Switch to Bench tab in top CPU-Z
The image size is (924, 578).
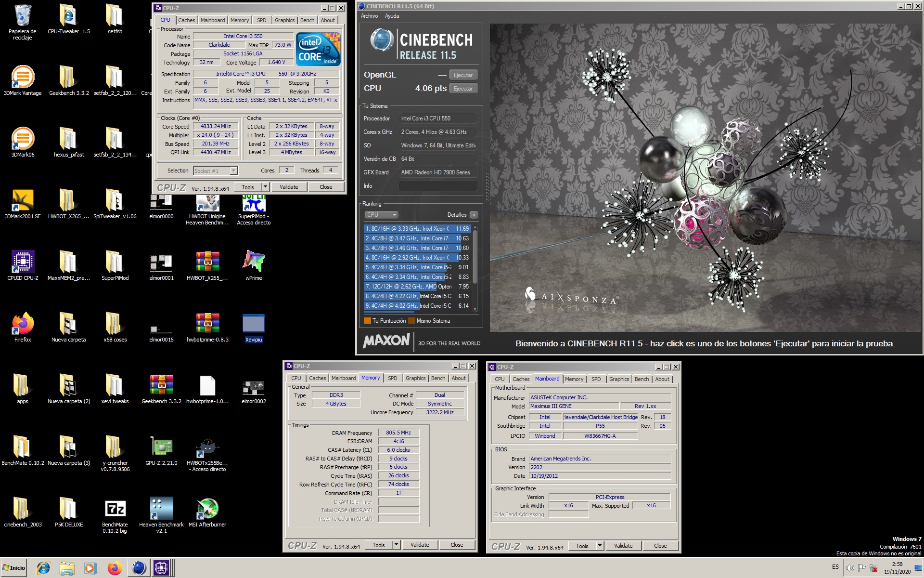point(307,20)
